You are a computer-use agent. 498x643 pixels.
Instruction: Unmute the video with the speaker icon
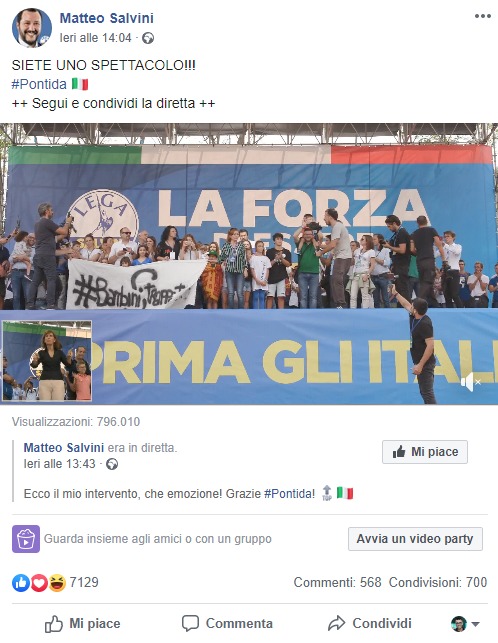pos(471,382)
